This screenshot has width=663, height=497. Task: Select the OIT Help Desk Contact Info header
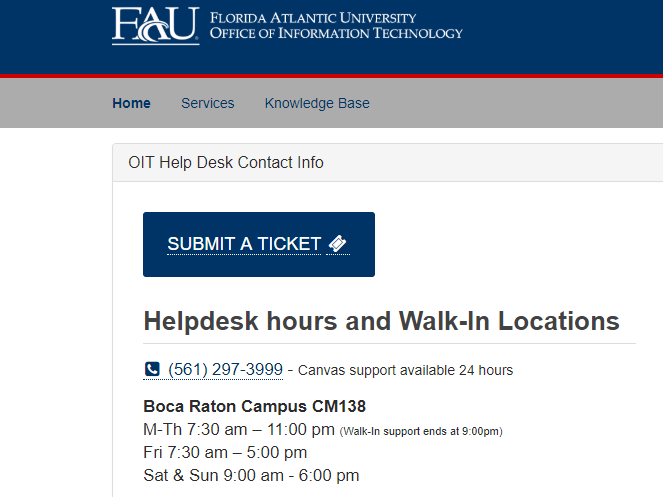coord(226,162)
